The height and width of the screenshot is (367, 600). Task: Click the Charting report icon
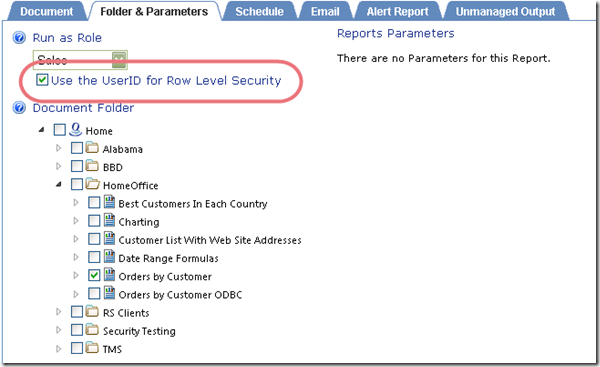pyautogui.click(x=109, y=220)
